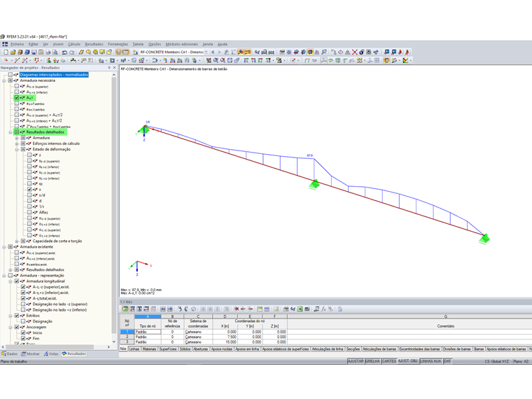The image size is (532, 399).
Task: Click the Save diskette icon
Action: (x=34, y=52)
